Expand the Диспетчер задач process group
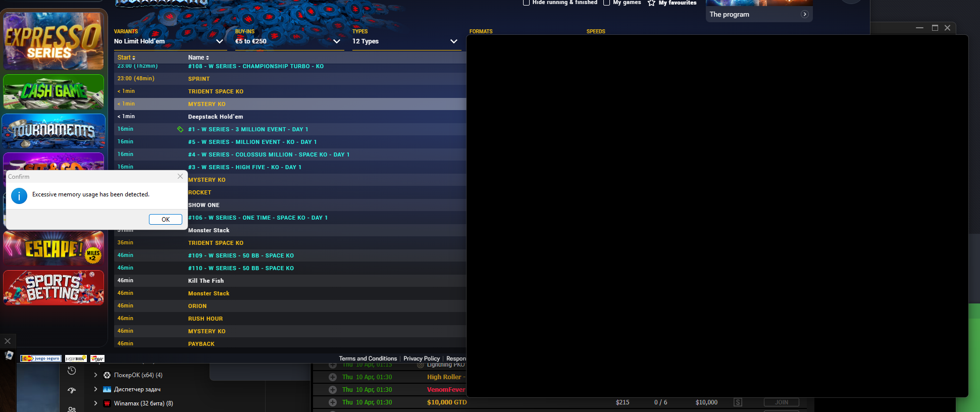Screen dimensions: 980x412 point(95,389)
